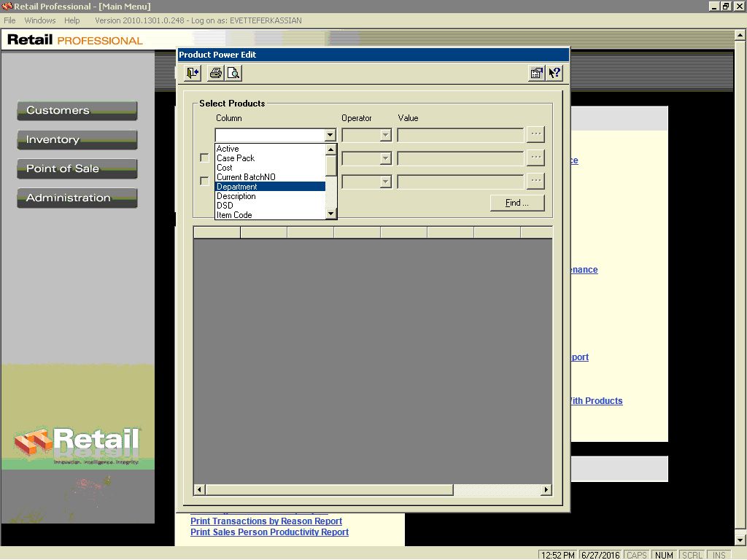This screenshot has width=747, height=560.
Task: Click results grid scroll left arrow
Action: [x=200, y=489]
